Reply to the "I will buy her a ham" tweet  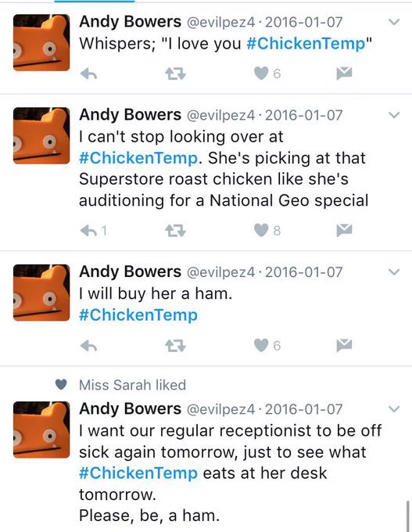89,346
